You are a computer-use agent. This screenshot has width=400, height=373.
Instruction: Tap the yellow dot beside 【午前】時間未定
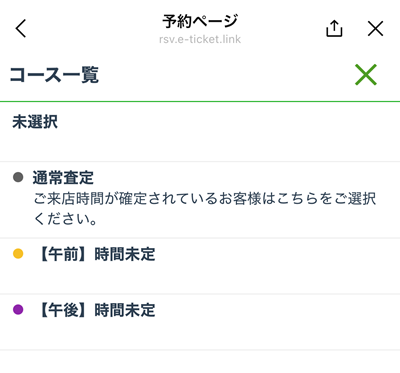click(x=18, y=254)
